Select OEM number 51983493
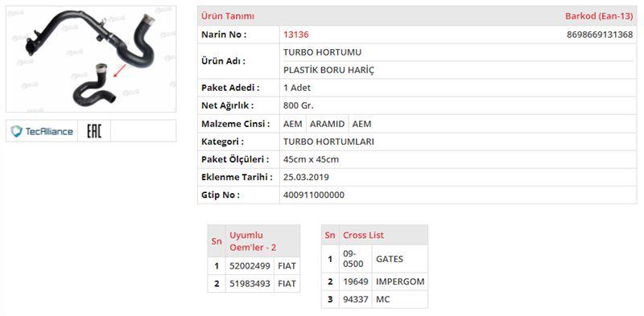The width and height of the screenshot is (644, 316). pyautogui.click(x=250, y=284)
